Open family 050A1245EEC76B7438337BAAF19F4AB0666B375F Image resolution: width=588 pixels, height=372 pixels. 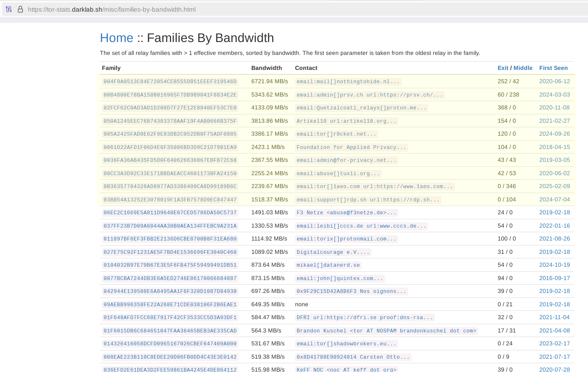tap(170, 121)
